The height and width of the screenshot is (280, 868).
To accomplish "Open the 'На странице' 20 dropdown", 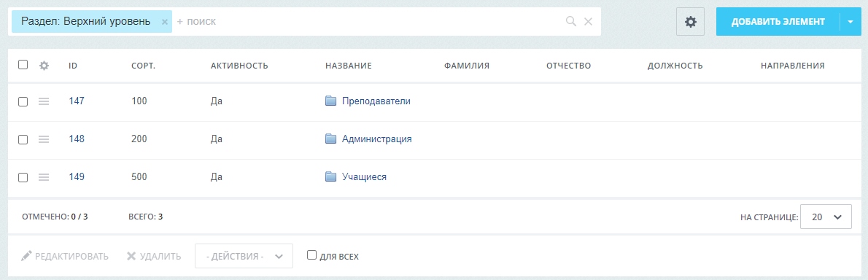I will click(x=826, y=217).
